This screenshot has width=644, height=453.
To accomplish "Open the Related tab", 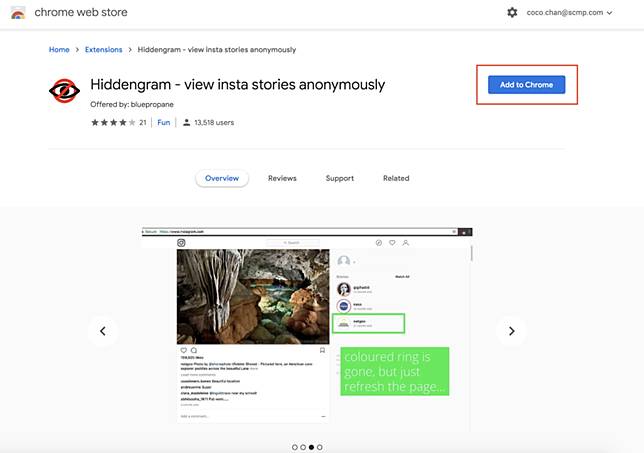I will (396, 178).
